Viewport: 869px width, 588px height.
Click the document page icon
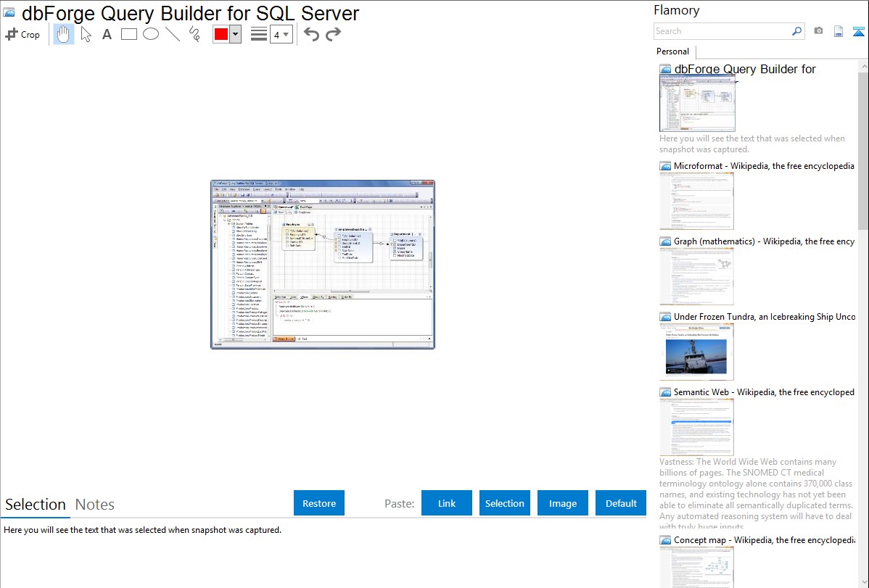[x=839, y=31]
